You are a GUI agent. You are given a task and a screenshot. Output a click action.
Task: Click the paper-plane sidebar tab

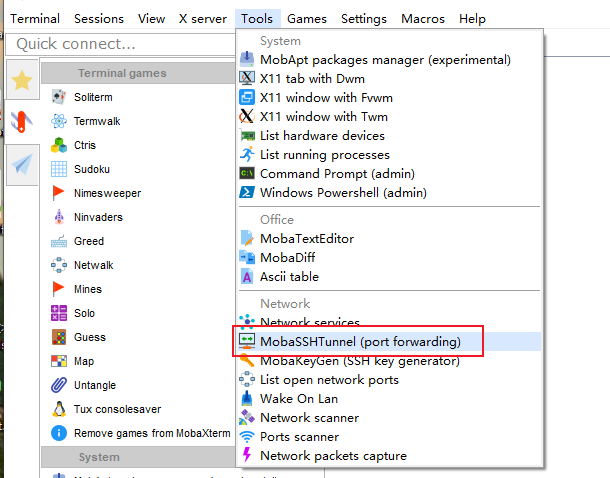(22, 164)
